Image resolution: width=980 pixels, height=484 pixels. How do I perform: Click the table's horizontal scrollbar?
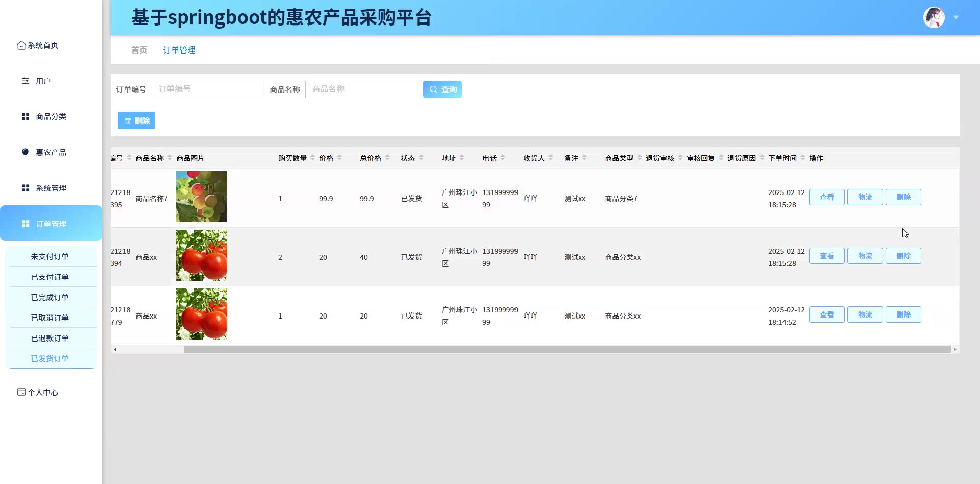click(567, 350)
